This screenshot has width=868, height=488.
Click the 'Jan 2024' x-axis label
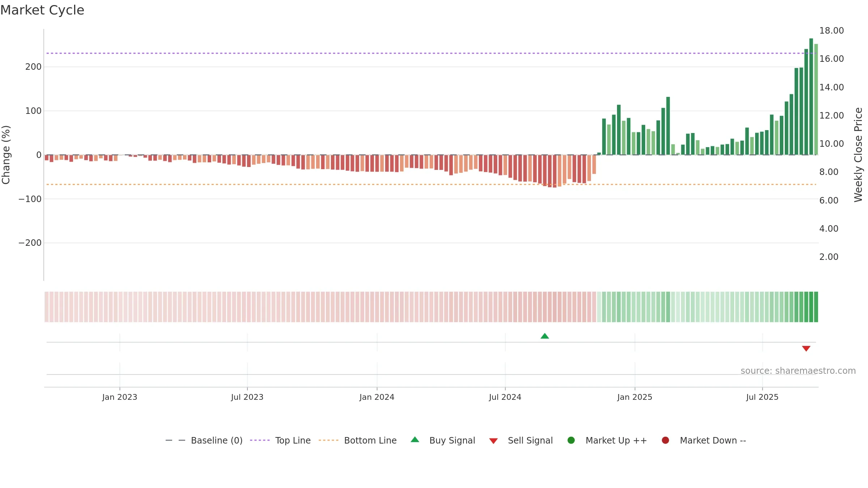[x=377, y=397]
